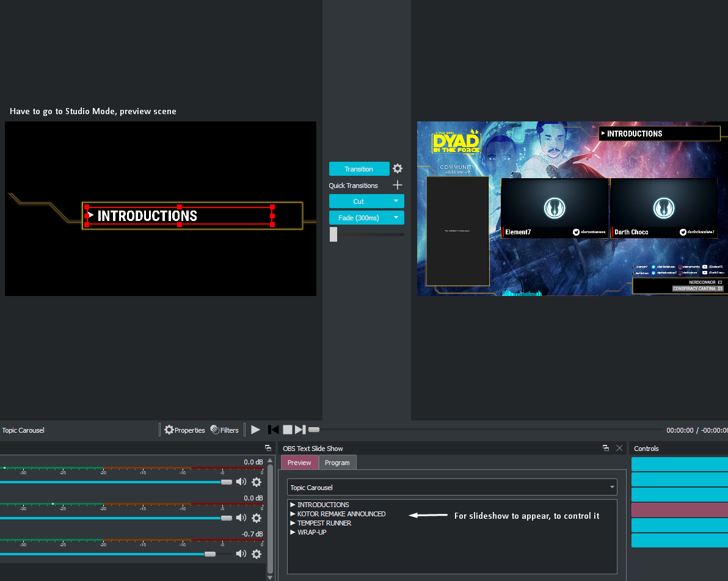This screenshot has height=581, width=728.
Task: Click the program output preview image
Action: [x=572, y=208]
